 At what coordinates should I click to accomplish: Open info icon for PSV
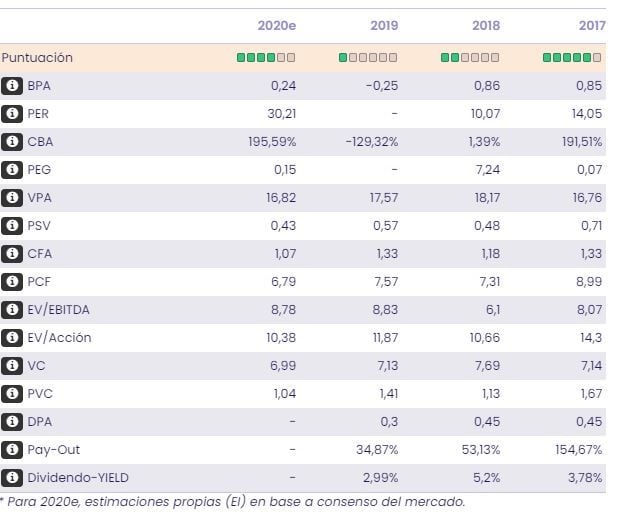click(13, 226)
